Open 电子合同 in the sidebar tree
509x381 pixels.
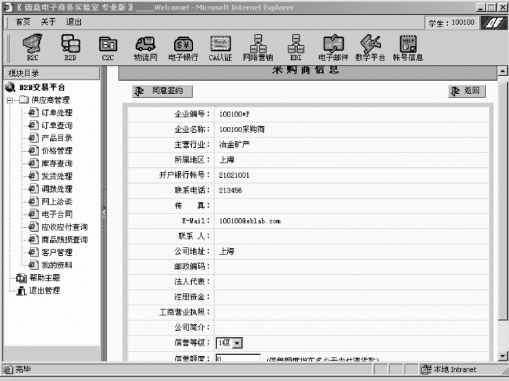point(57,214)
